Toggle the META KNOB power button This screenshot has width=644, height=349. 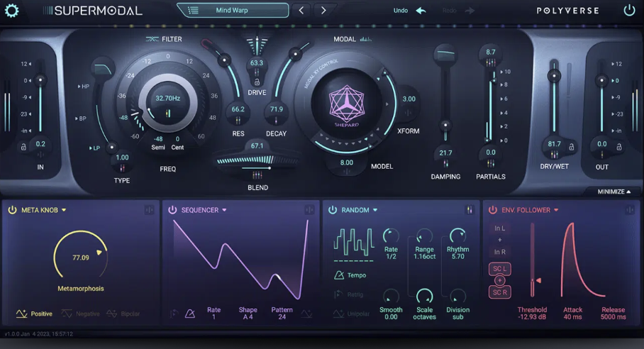coord(12,210)
